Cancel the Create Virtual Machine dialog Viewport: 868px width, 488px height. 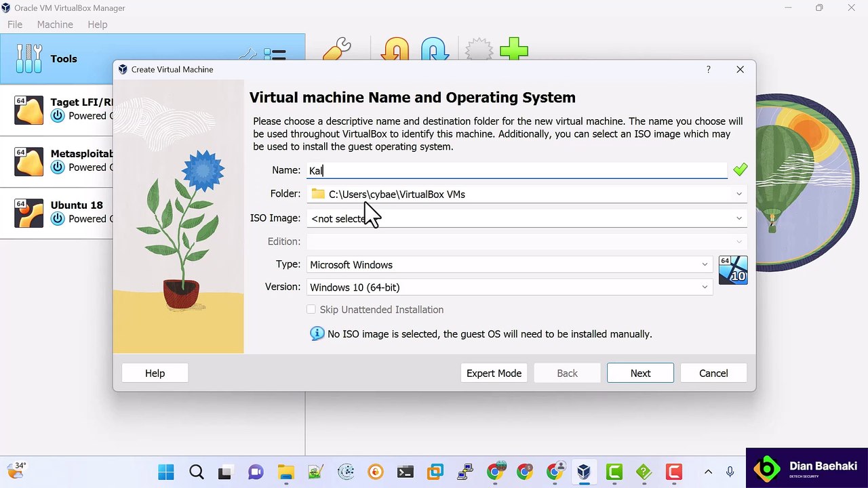713,373
